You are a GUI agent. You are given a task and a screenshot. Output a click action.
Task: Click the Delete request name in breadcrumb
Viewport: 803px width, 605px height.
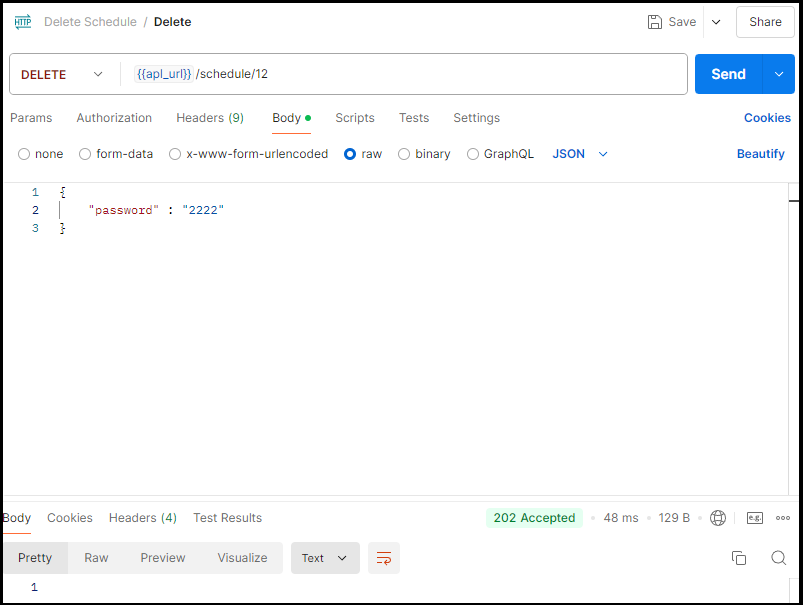[173, 22]
